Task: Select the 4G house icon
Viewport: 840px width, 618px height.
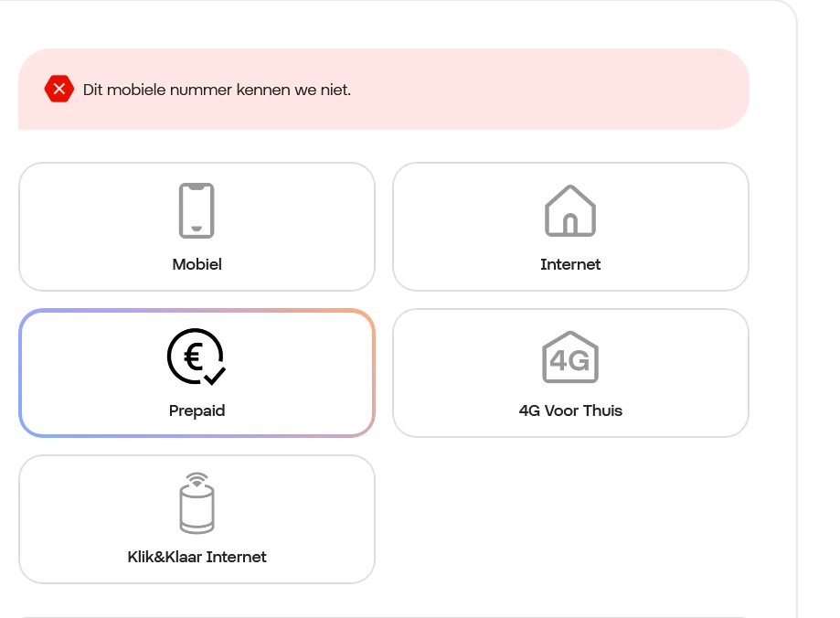Action: tap(570, 357)
